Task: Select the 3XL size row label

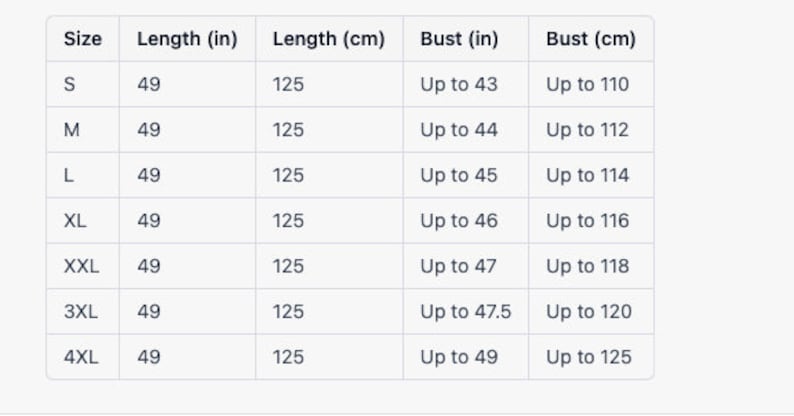Action: point(80,311)
